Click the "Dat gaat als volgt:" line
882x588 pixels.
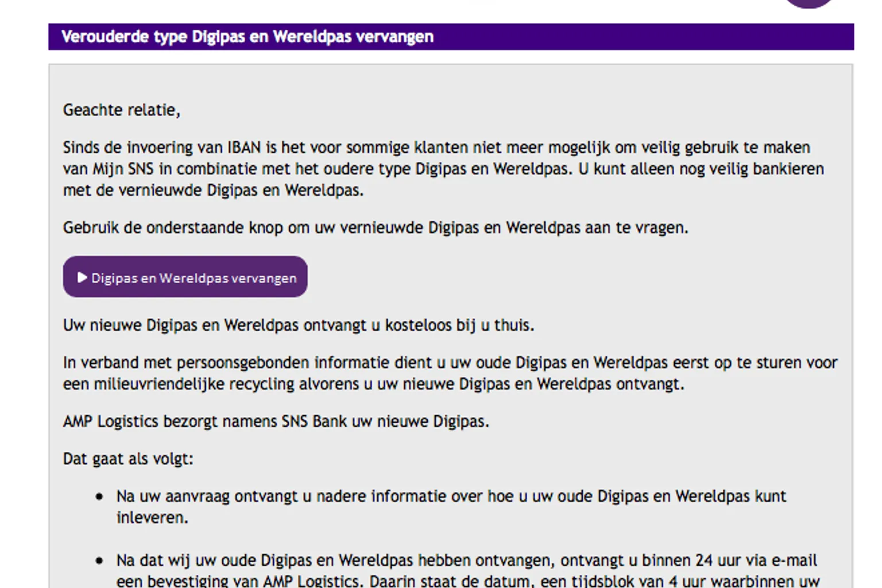click(x=128, y=459)
